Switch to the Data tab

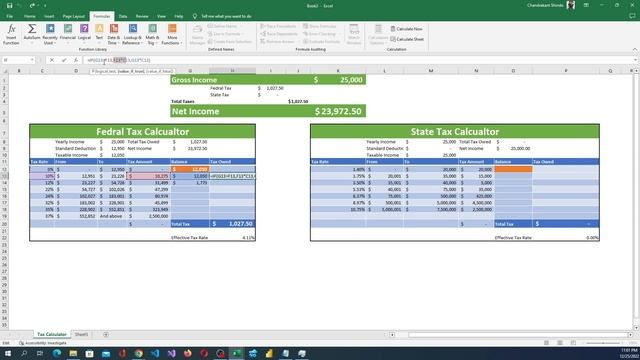(123, 16)
